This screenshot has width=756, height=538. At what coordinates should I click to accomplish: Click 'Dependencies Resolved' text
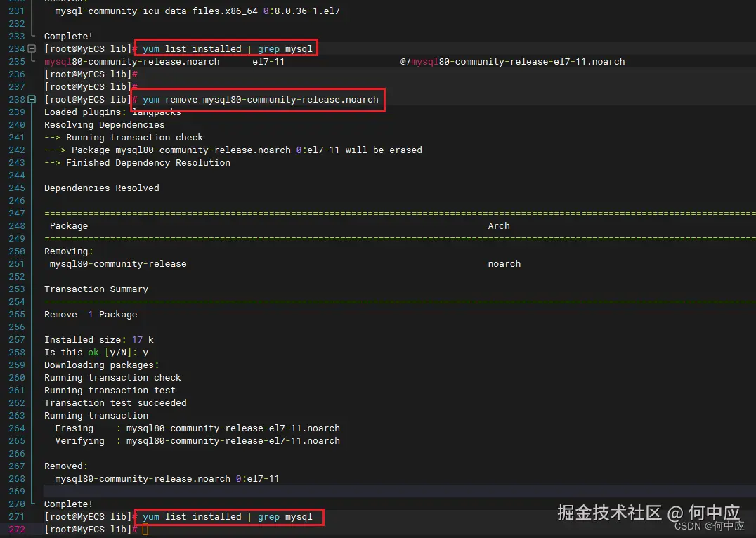[x=102, y=188]
